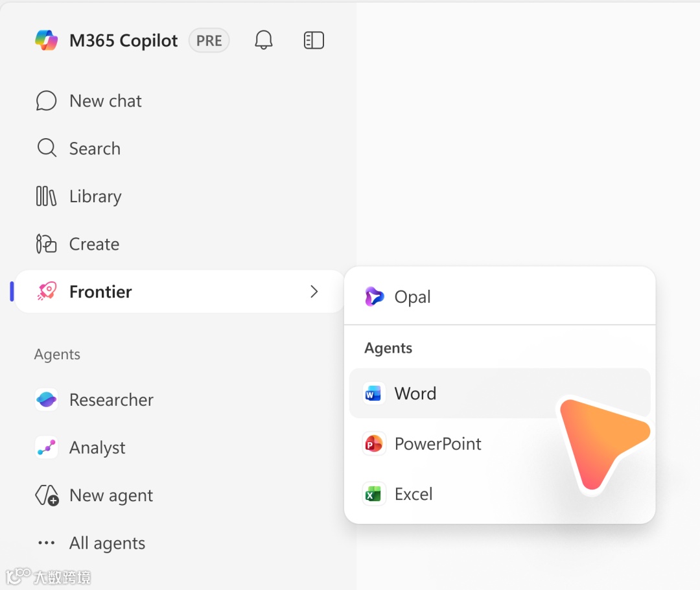Click the PRE badge next to M365 Copilot
The width and height of the screenshot is (700, 590).
tap(209, 41)
